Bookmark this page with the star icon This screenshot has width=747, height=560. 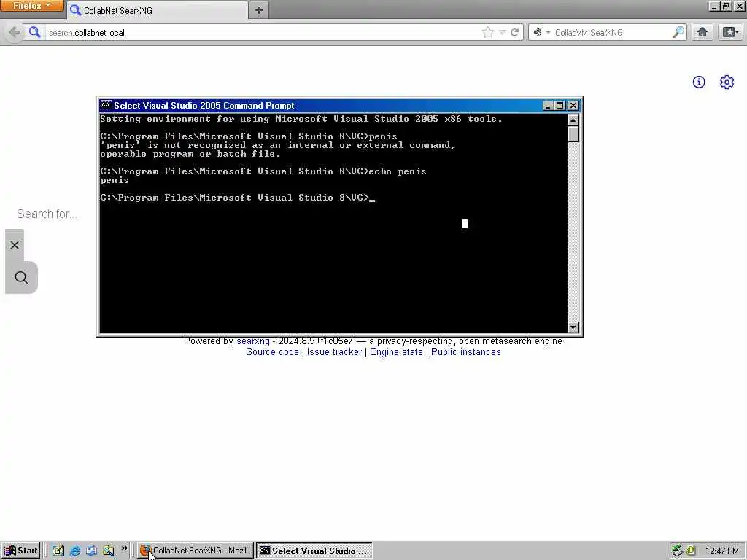(487, 32)
